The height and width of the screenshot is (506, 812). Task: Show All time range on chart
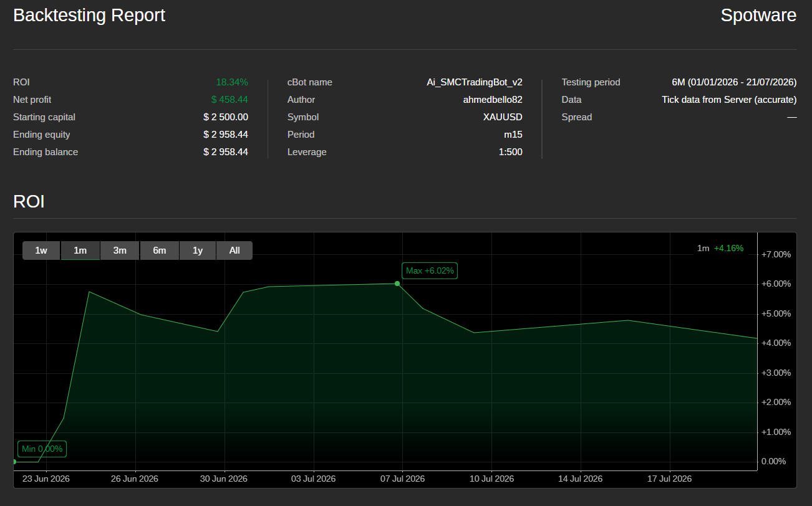pyautogui.click(x=234, y=251)
